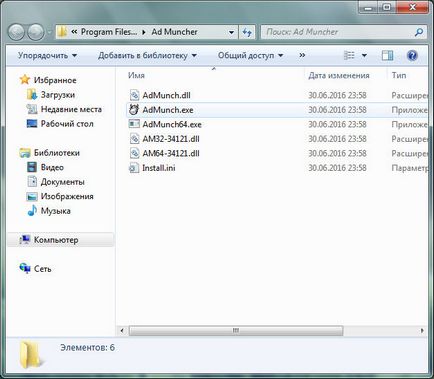This screenshot has width=434, height=379.
Task: Open the address bar history dropdown
Action: (231, 32)
